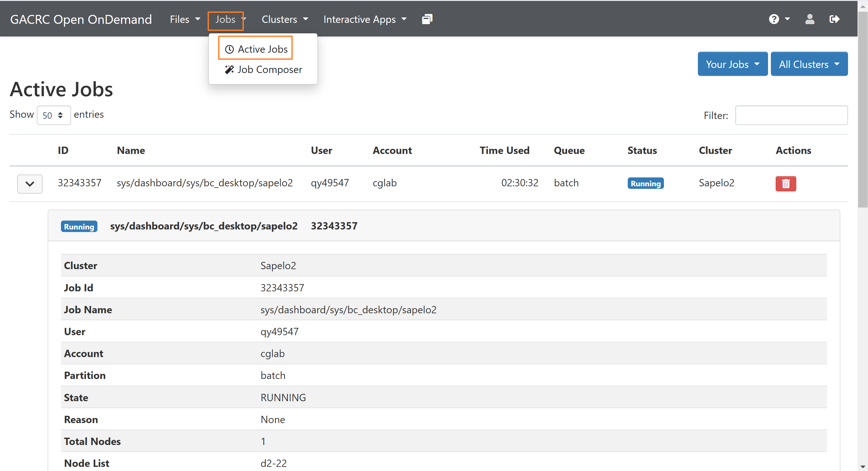Click the user profile icon
Image resolution: width=868 pixels, height=471 pixels.
coord(809,19)
